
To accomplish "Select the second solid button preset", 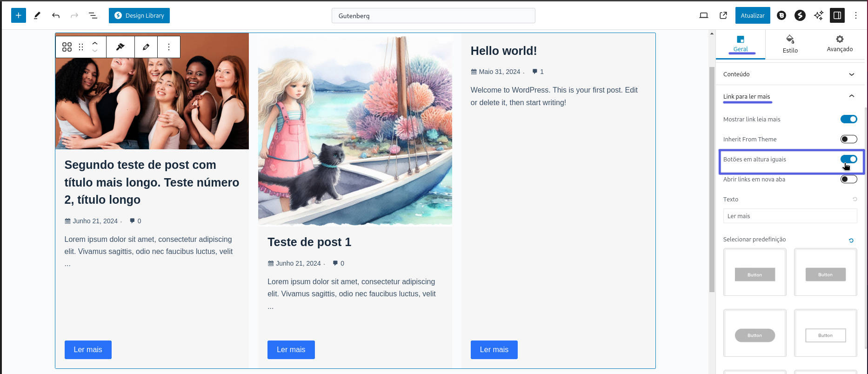I will tap(825, 272).
